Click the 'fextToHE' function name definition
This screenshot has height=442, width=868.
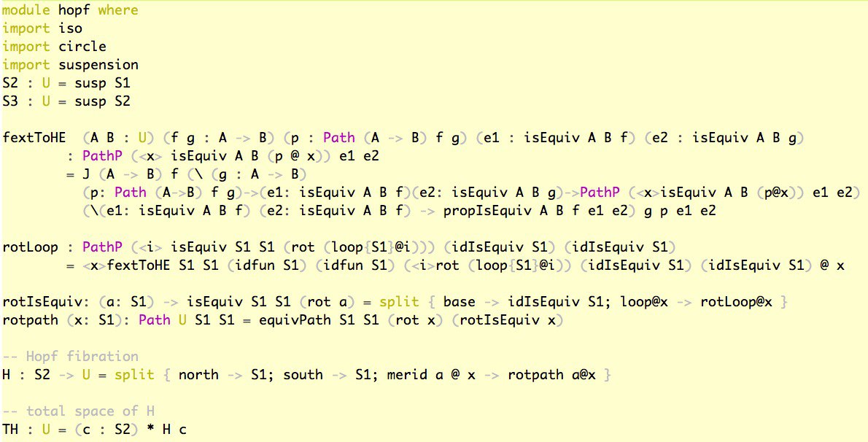coord(34,138)
